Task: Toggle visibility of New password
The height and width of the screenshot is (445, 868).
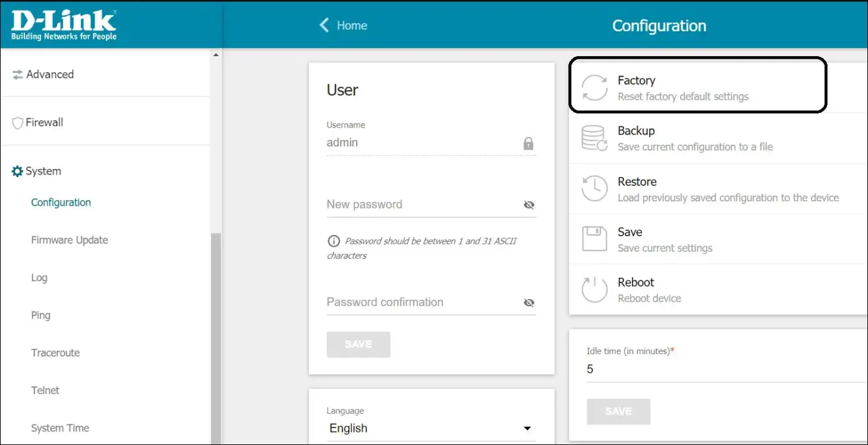Action: point(529,205)
